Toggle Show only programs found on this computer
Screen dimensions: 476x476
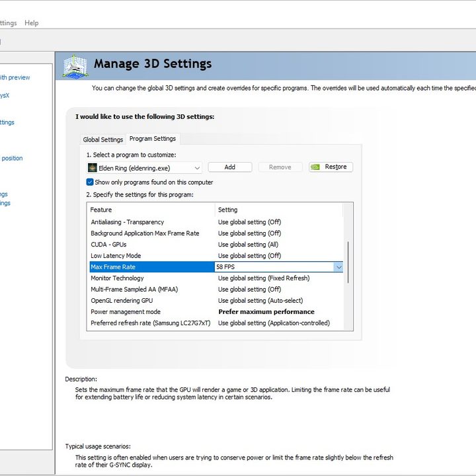90,182
